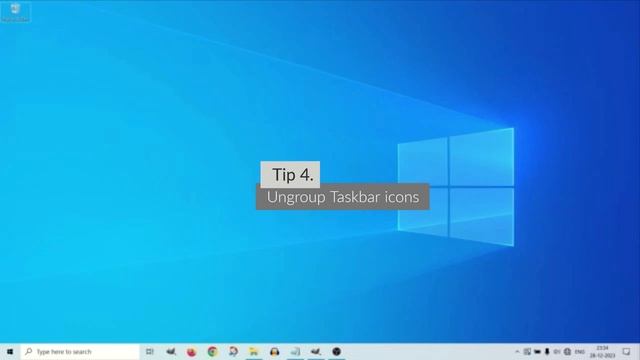Open the battery status tray icon
Image resolution: width=640 pixels, height=360 pixels.
tap(537, 351)
